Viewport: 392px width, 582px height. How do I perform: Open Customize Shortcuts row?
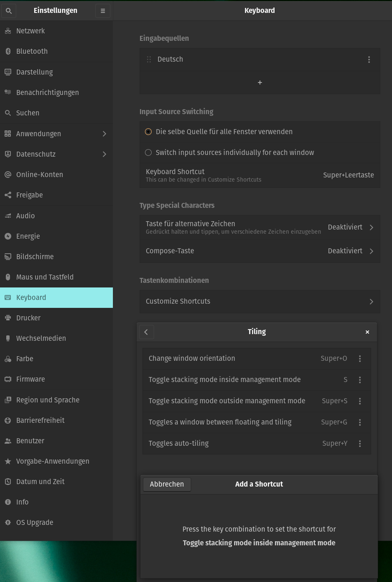[x=260, y=302]
